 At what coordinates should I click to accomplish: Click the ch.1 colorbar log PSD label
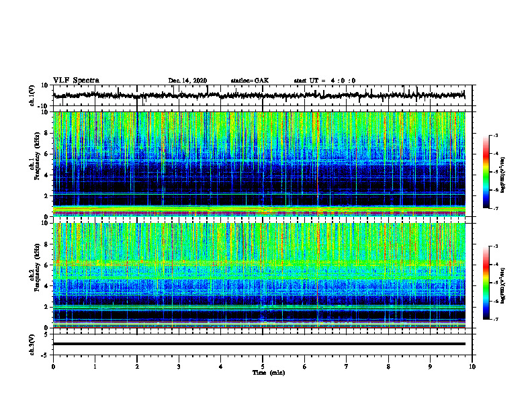[x=502, y=175]
